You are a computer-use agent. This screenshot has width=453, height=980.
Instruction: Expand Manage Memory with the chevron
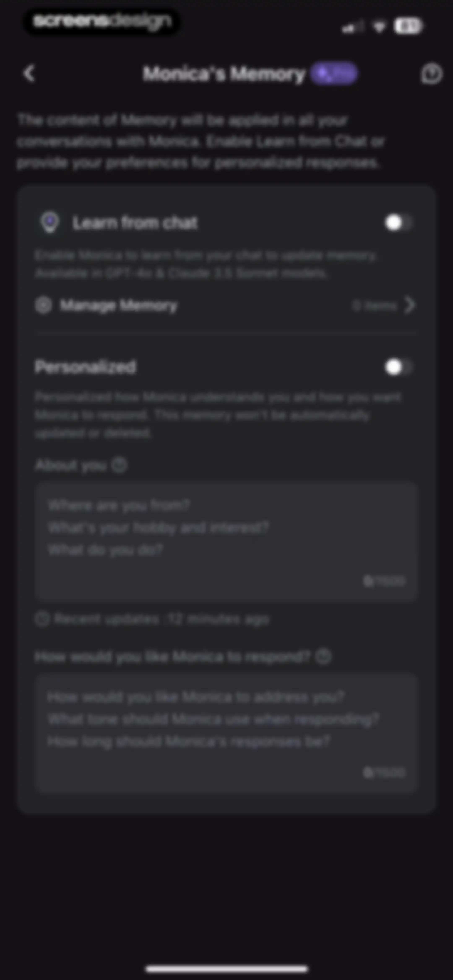click(410, 305)
